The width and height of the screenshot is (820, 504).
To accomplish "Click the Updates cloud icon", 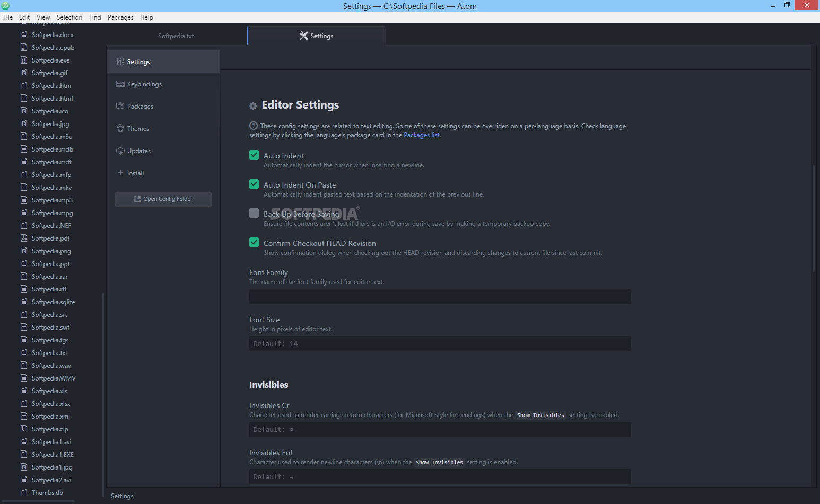I will (120, 151).
